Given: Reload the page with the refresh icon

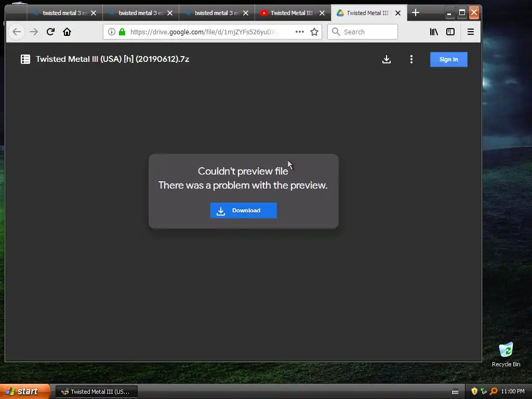Looking at the screenshot, I should (x=50, y=32).
